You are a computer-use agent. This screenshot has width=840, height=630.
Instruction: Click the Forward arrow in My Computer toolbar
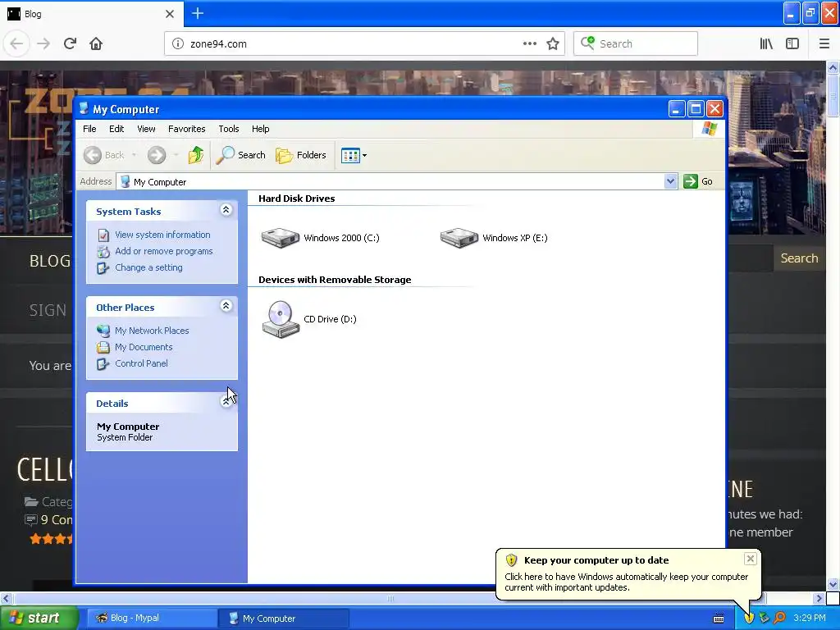pyautogui.click(x=157, y=155)
